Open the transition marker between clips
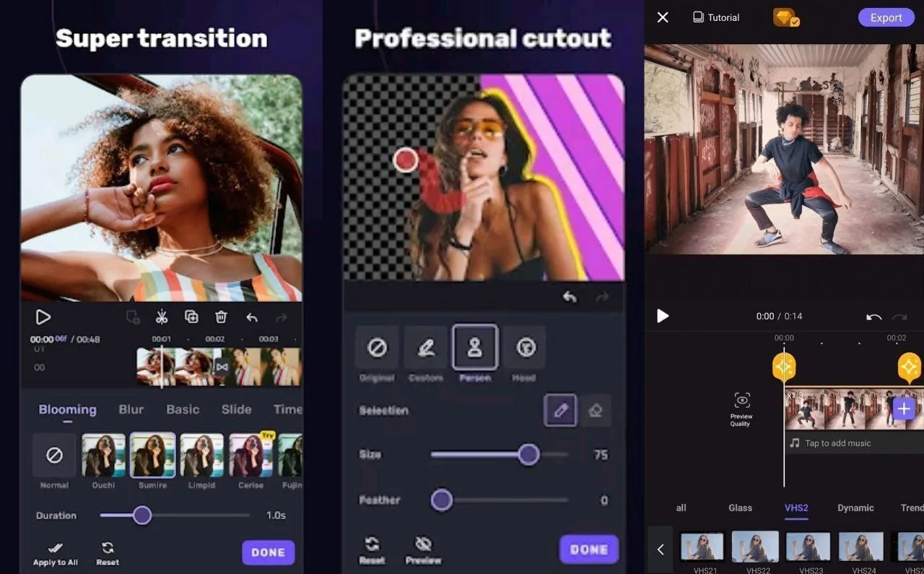 222,367
